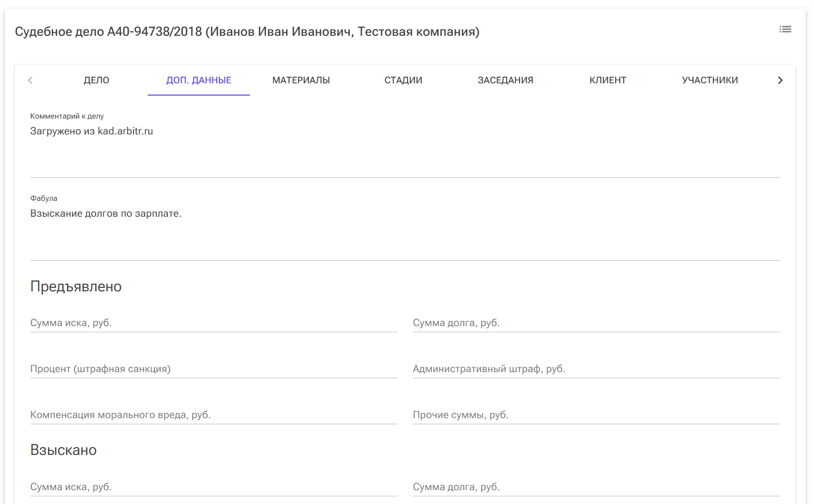Click Сумма долга field under Взыскано
This screenshot has width=814, height=504.
pyautogui.click(x=596, y=487)
